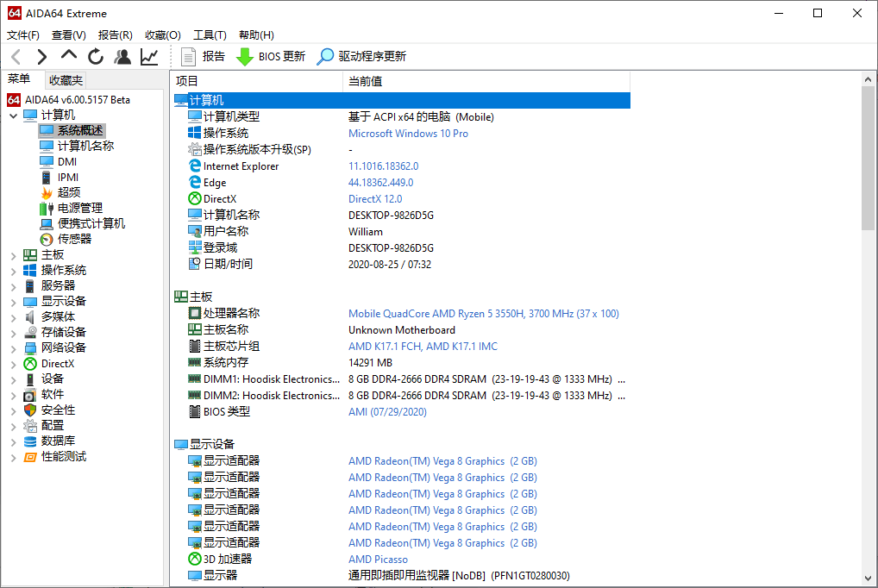
Task: Open the 收藏(O) menu
Action: pos(162,35)
